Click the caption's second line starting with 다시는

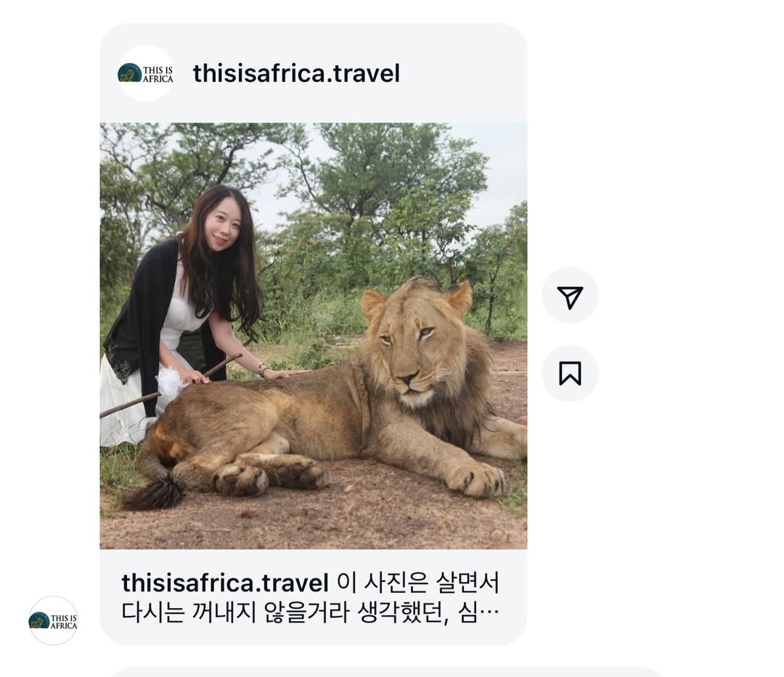tap(290, 612)
